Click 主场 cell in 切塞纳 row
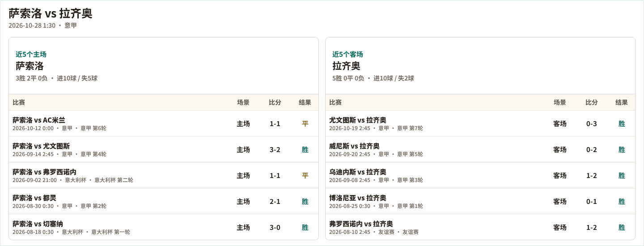This screenshot has width=644, height=246. [x=243, y=227]
